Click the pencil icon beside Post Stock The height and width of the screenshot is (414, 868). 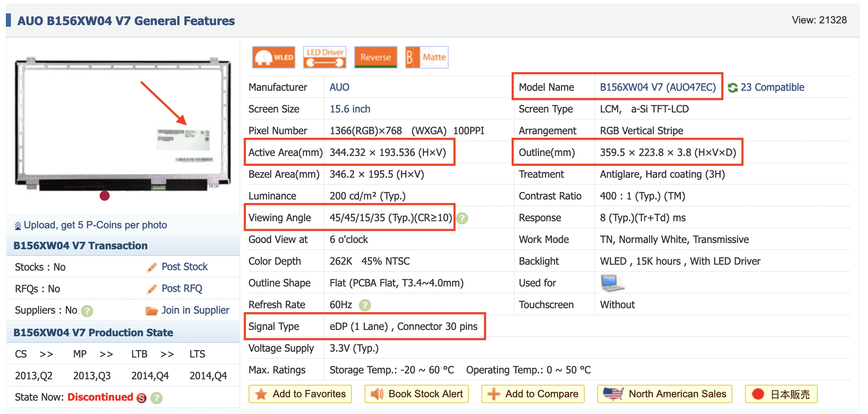152,267
